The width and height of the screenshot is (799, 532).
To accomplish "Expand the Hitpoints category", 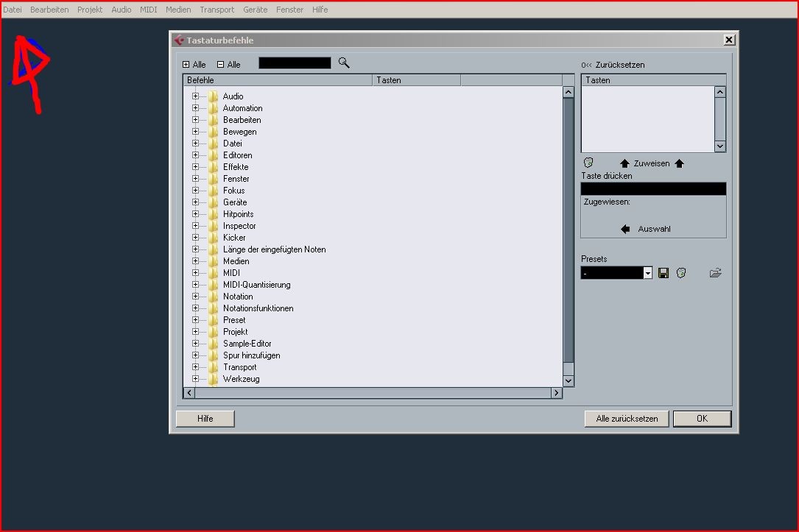I will click(195, 214).
